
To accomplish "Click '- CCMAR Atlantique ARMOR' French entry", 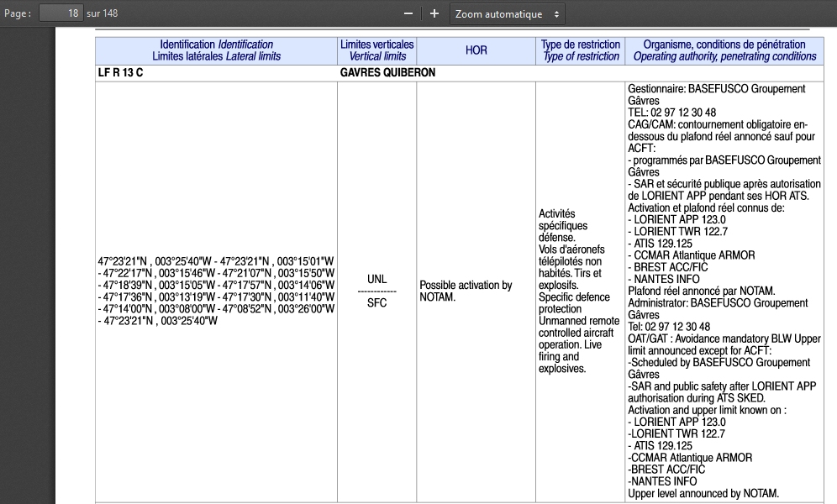I will tap(692, 255).
